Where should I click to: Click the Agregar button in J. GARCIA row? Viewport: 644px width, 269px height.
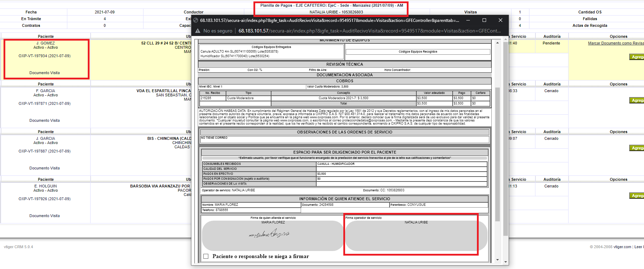[x=637, y=148]
